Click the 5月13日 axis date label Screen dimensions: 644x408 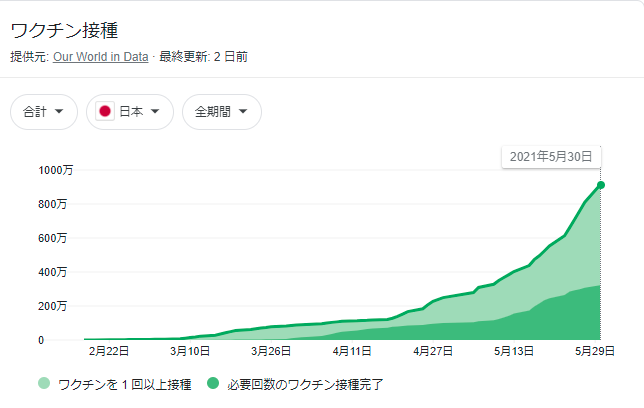tap(513, 352)
